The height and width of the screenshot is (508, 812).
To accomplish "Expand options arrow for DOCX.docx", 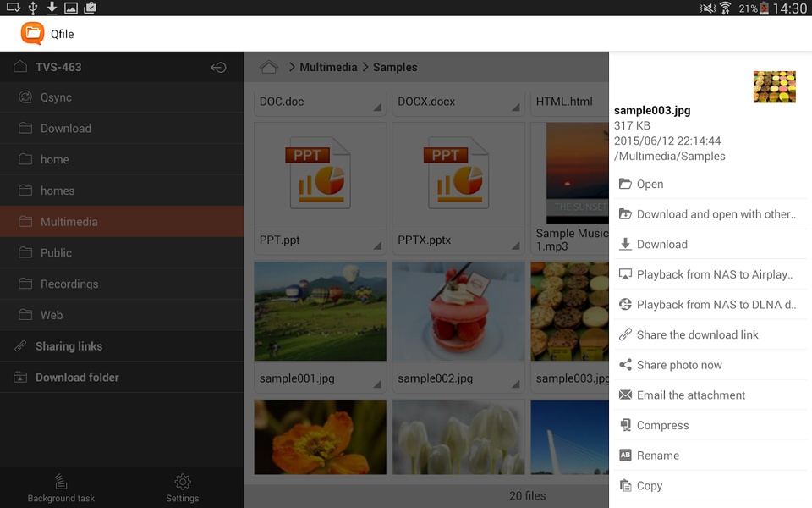I will click(516, 108).
